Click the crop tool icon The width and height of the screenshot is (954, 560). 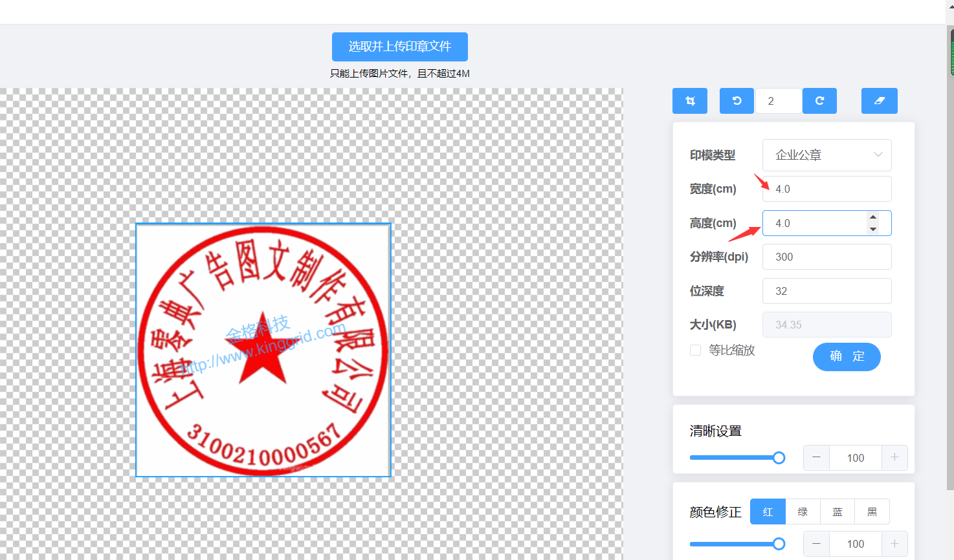690,101
